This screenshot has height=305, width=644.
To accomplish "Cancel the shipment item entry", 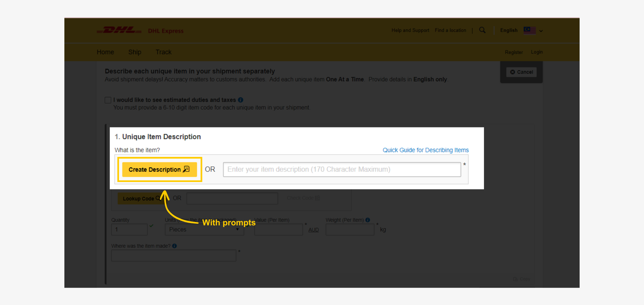I will point(521,72).
